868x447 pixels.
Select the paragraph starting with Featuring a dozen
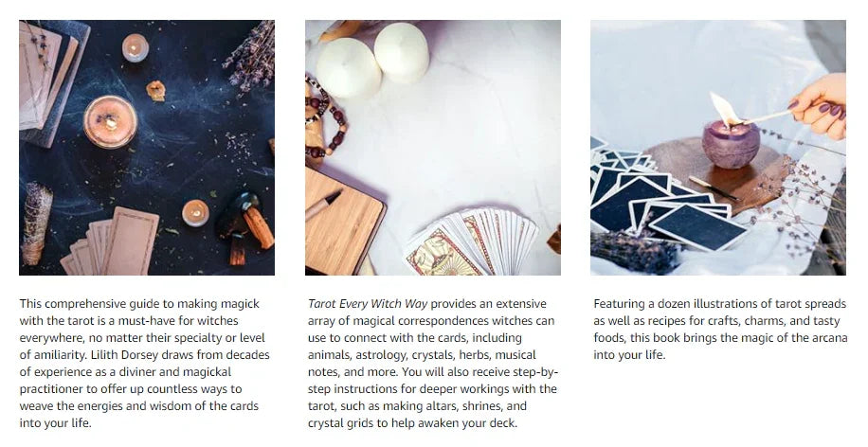(720, 330)
